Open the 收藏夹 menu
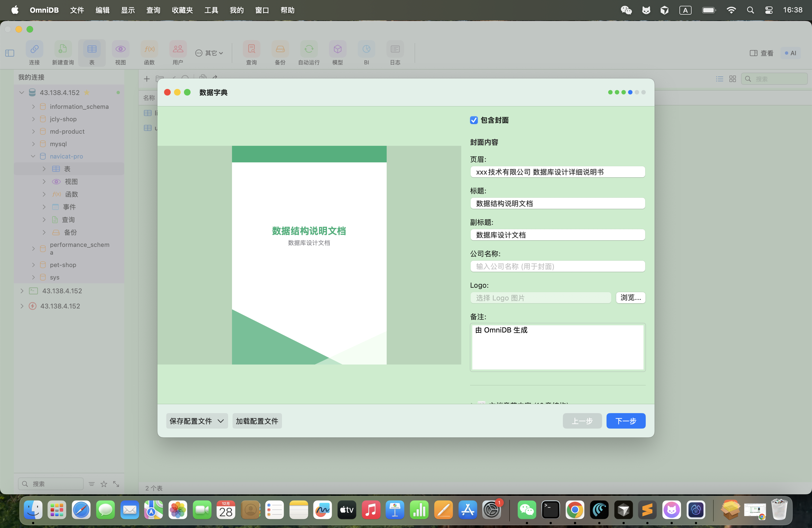Image resolution: width=812 pixels, height=528 pixels. (182, 10)
